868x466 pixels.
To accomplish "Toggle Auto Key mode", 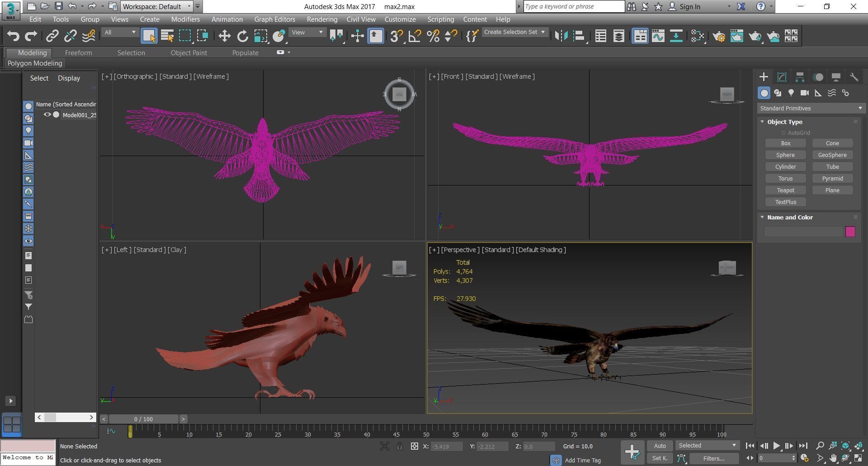I will coord(660,446).
